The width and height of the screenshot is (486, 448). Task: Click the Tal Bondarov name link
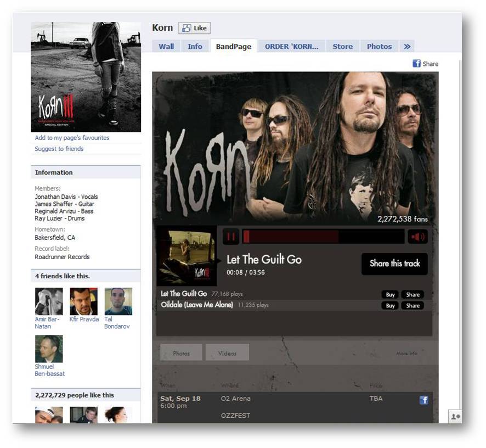pyautogui.click(x=117, y=323)
